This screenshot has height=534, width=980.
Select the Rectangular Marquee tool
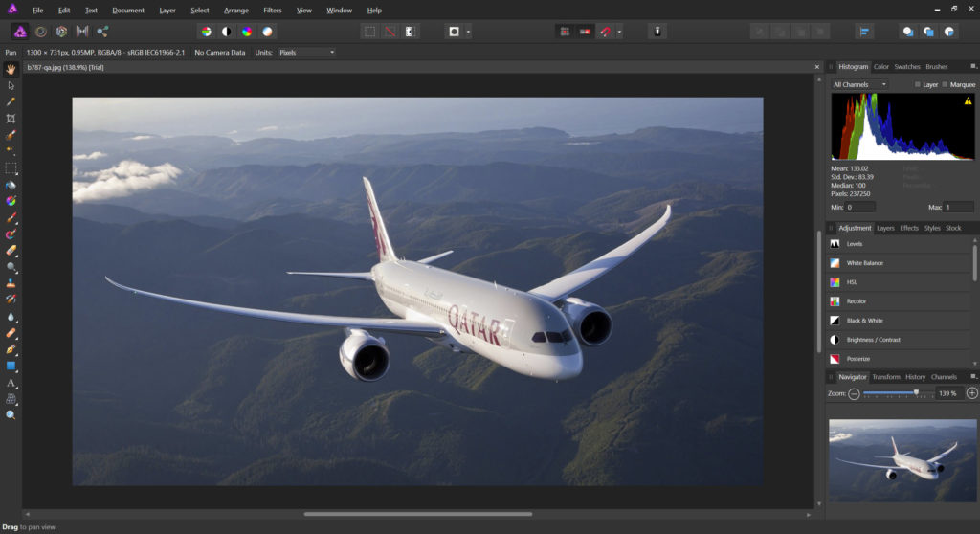pyautogui.click(x=11, y=167)
